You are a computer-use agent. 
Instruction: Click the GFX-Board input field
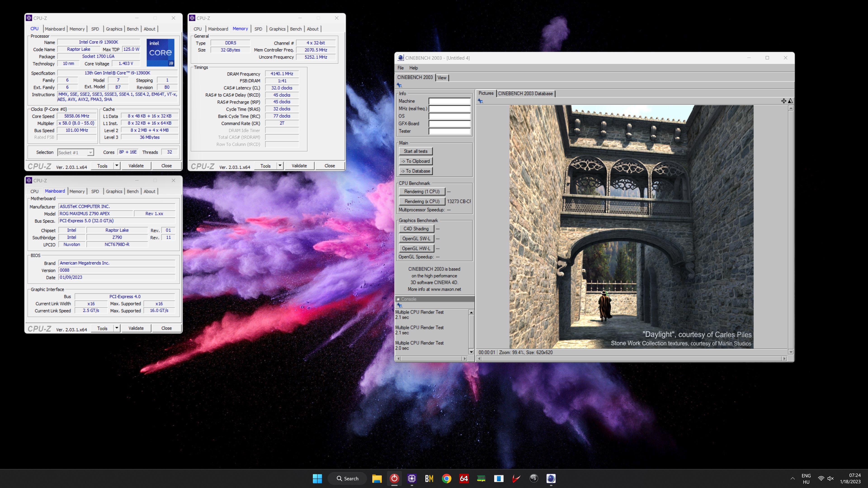click(x=450, y=124)
